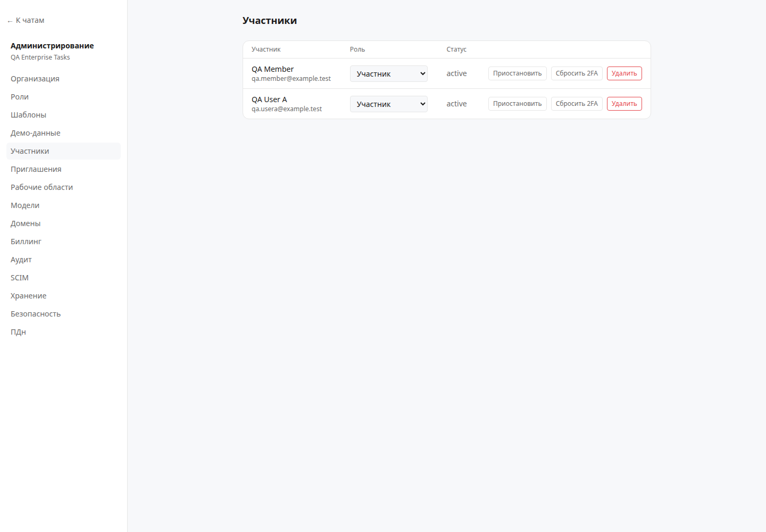Click the active status of QA Member

(x=456, y=73)
